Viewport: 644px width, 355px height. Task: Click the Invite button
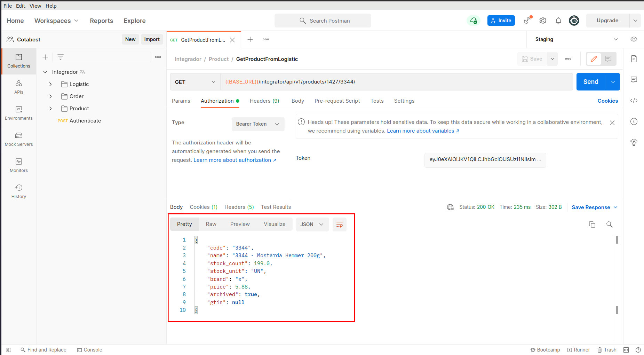(501, 21)
